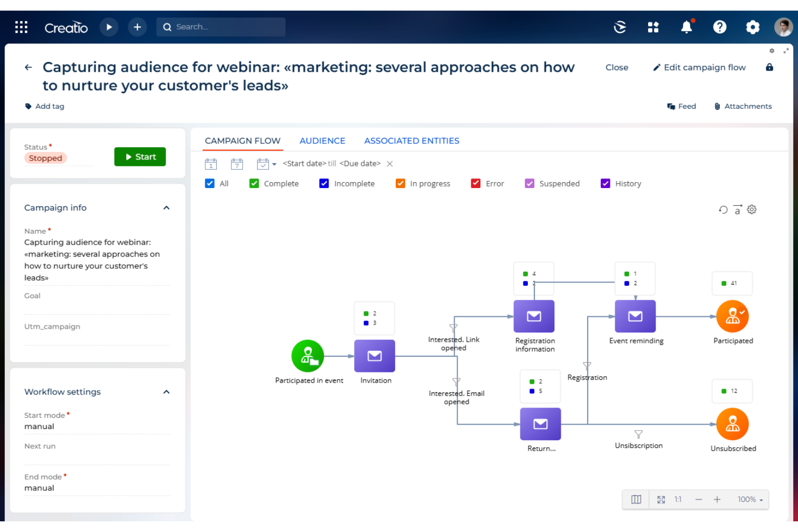Select the one-day calendar filter icon
Viewport: 798px width, 532px height.
tap(211, 163)
